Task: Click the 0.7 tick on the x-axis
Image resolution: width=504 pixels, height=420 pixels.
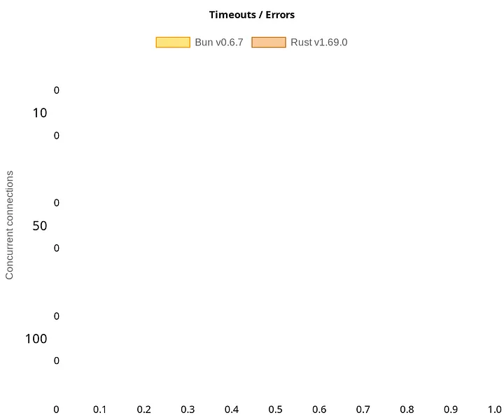Action: 363,409
